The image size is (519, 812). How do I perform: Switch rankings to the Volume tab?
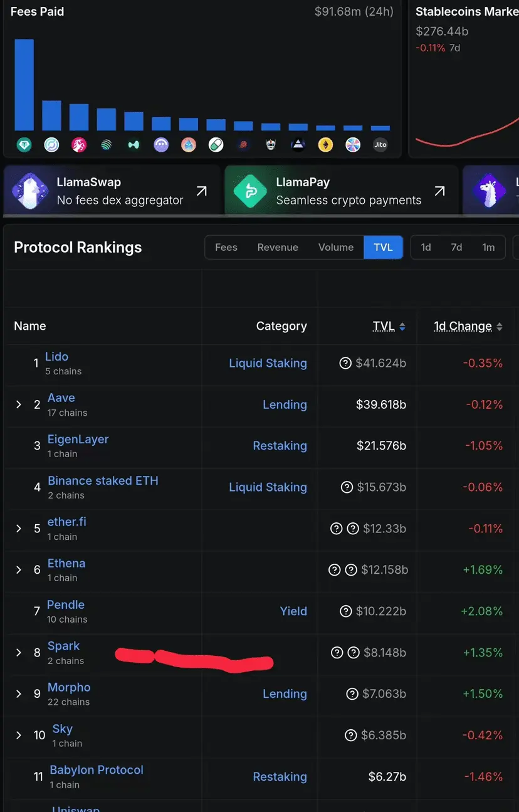[336, 247]
